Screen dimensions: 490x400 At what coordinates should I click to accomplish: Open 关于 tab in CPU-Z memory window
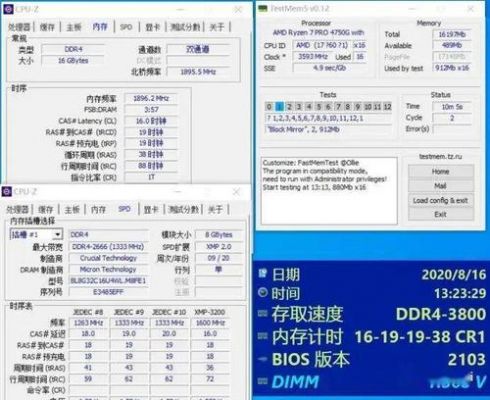click(x=217, y=27)
